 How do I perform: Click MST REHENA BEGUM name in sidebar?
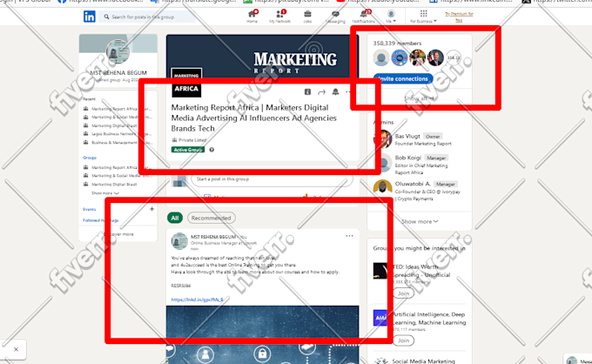point(118,72)
